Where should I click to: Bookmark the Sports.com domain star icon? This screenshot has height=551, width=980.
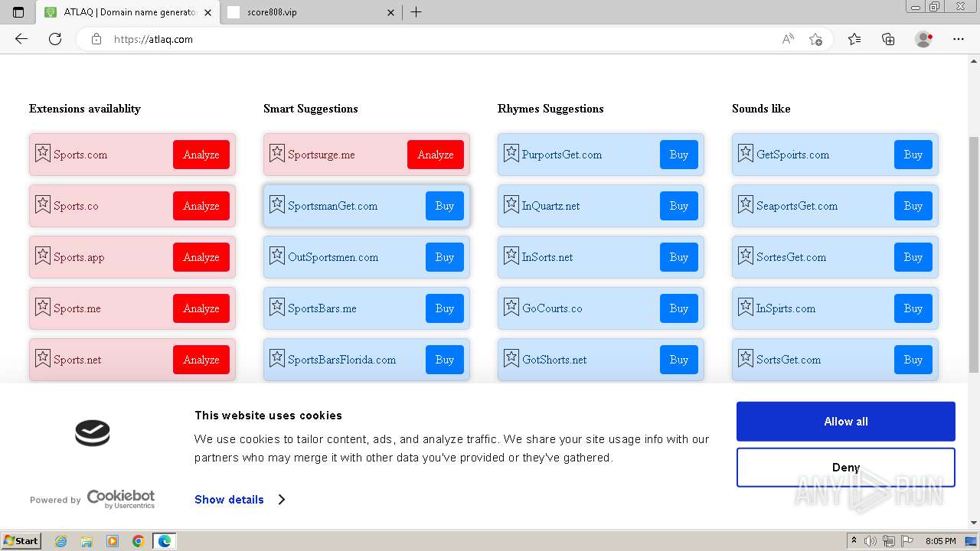tap(43, 153)
